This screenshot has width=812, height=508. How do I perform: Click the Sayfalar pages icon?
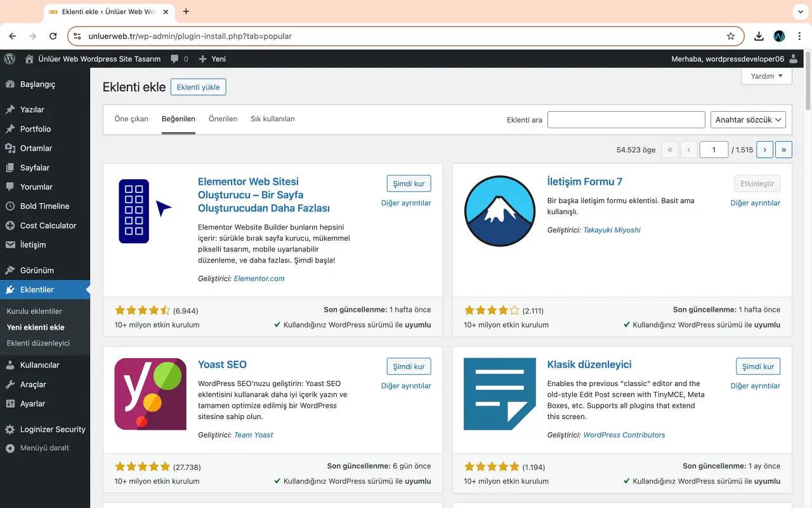pyautogui.click(x=10, y=168)
